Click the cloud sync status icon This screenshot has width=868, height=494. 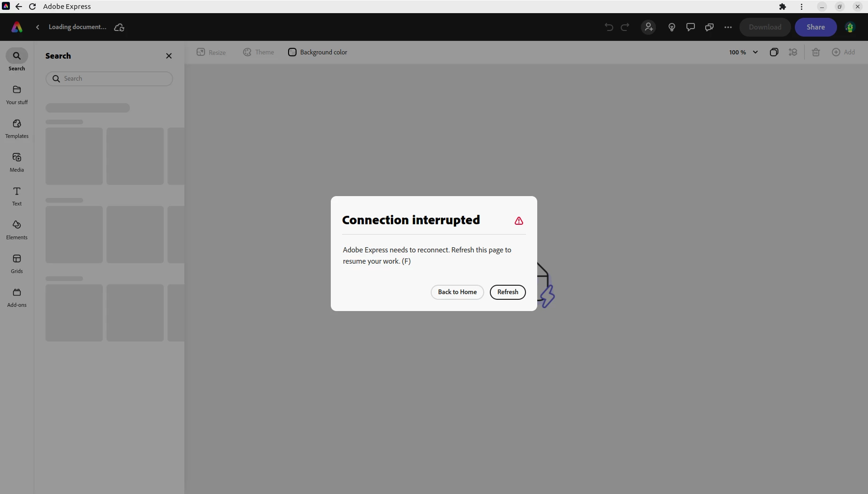(119, 27)
